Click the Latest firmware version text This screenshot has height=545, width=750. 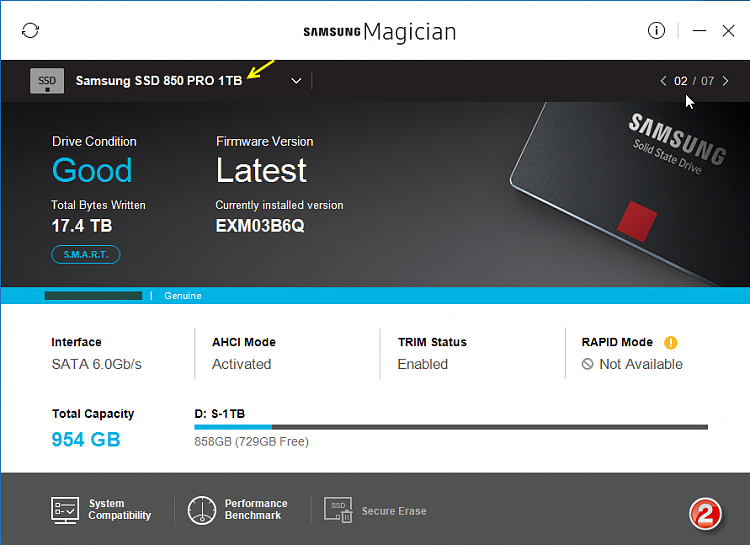point(261,170)
